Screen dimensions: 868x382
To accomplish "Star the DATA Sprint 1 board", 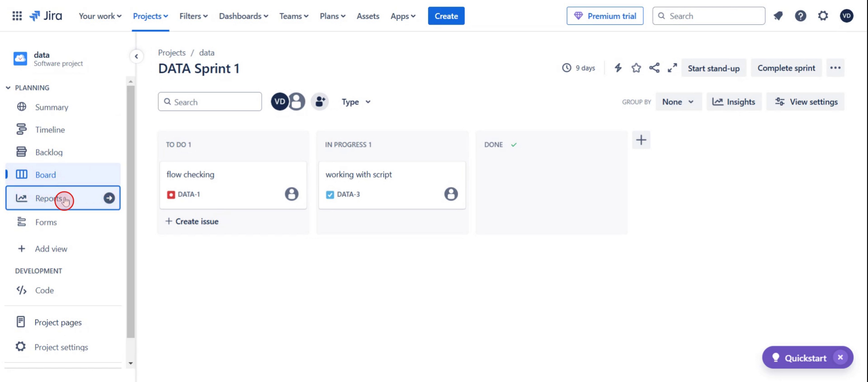I will tap(636, 68).
